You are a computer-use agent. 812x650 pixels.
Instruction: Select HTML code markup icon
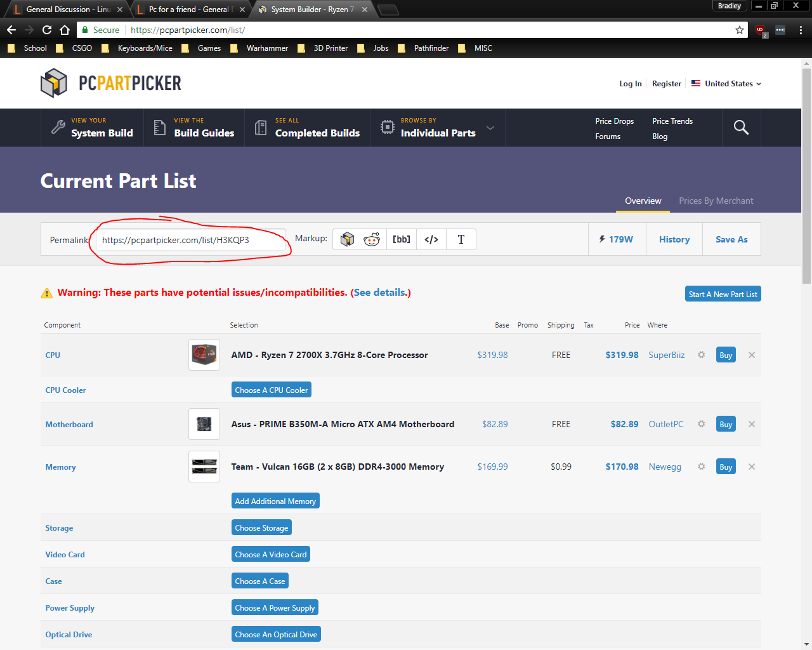point(431,239)
